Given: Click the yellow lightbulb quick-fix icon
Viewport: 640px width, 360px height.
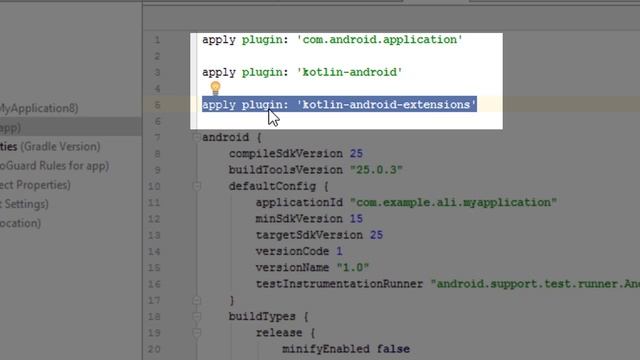Looking at the screenshot, I should [x=215, y=88].
